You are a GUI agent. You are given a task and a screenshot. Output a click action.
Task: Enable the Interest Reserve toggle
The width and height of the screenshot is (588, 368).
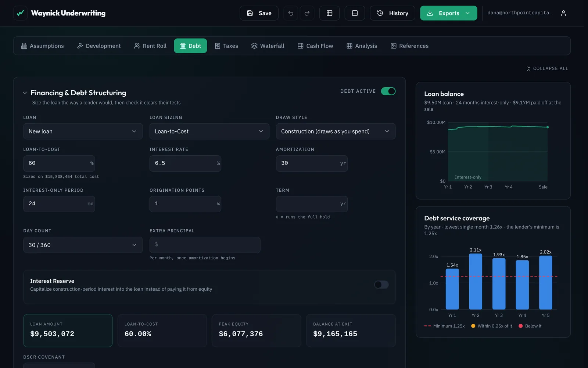[381, 285]
